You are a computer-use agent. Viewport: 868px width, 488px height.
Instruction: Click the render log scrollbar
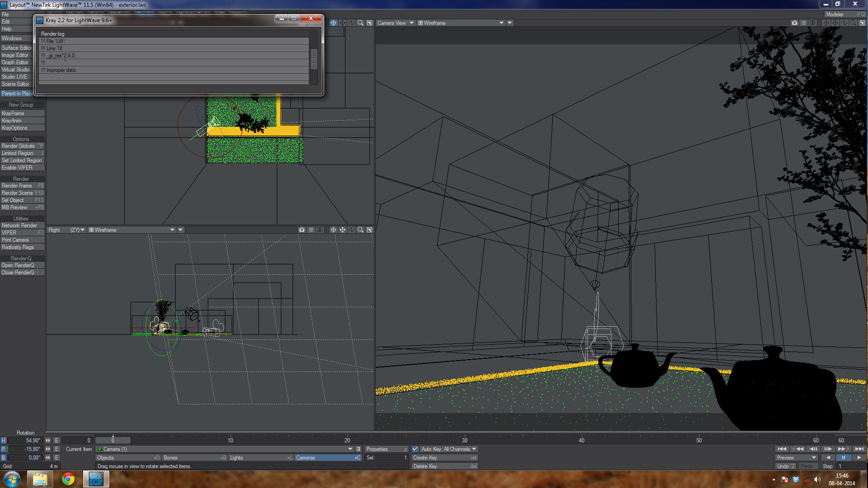pyautogui.click(x=314, y=59)
